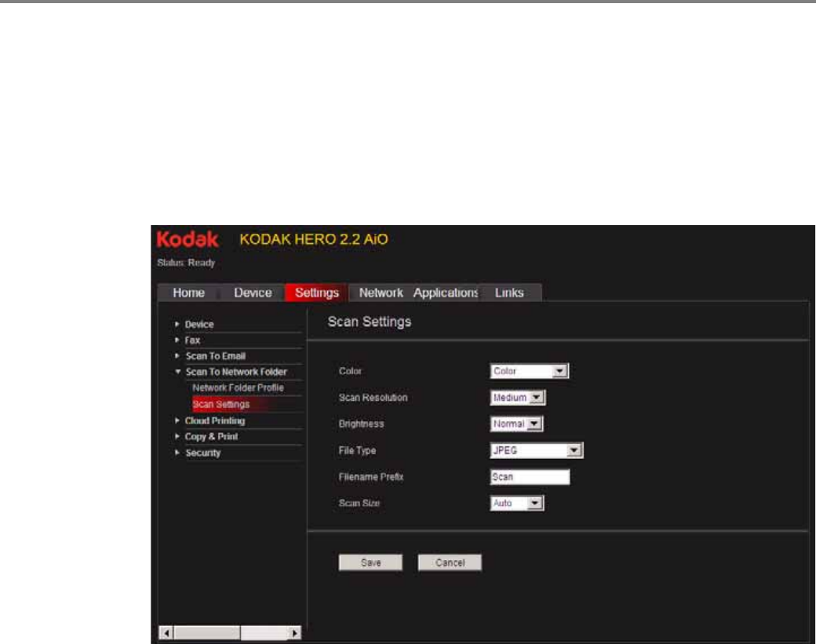
Task: Go to the Network tab
Action: [381, 293]
